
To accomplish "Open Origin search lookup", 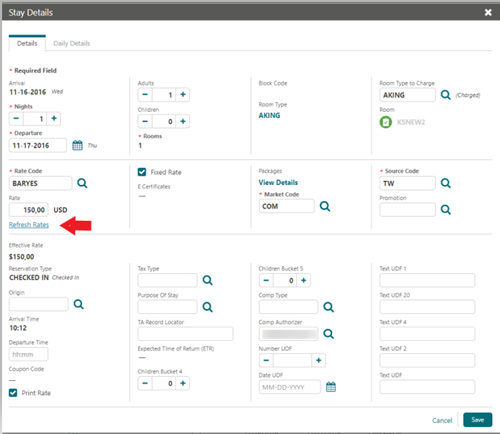I will coord(79,304).
